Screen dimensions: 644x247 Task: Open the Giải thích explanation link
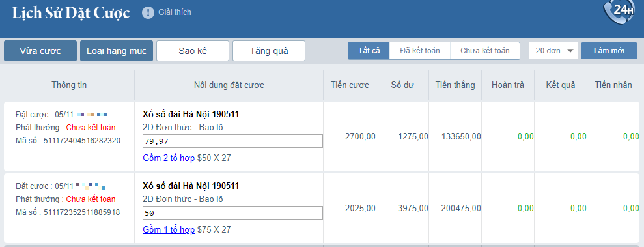coord(175,12)
